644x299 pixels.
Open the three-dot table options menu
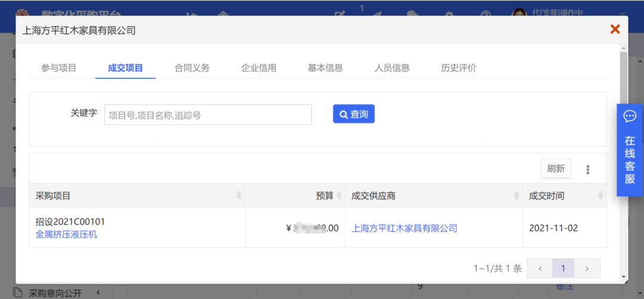coord(587,169)
